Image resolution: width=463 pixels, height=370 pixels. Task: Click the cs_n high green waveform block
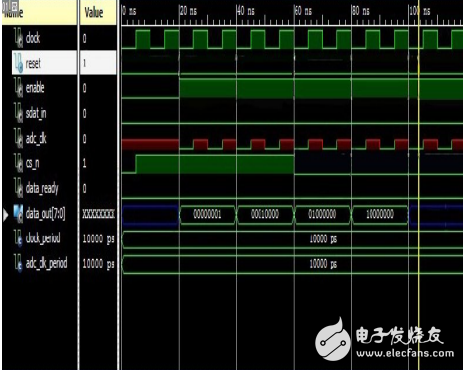[215, 164]
